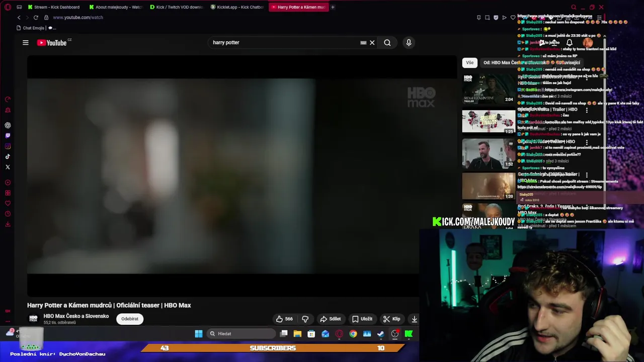Share the video via Sdílet button

pos(331,319)
